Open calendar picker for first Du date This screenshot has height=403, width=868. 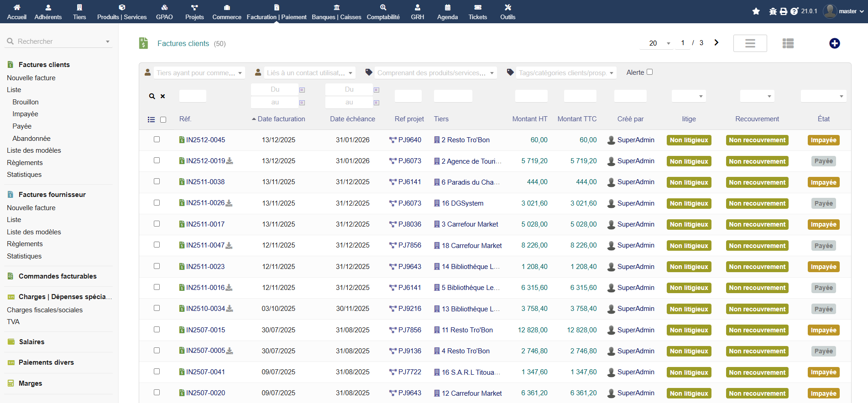pyautogui.click(x=302, y=90)
